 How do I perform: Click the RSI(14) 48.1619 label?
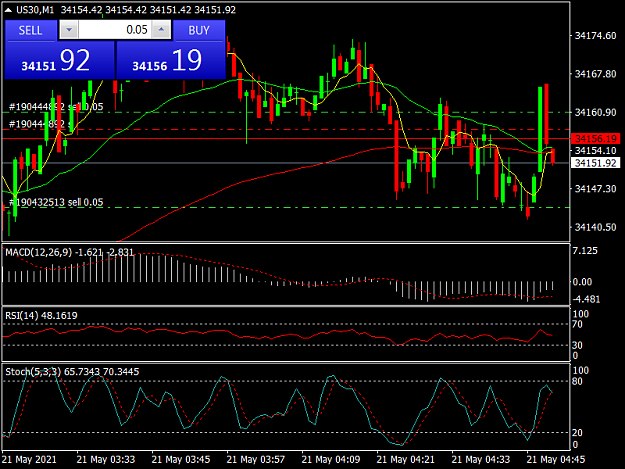click(41, 316)
